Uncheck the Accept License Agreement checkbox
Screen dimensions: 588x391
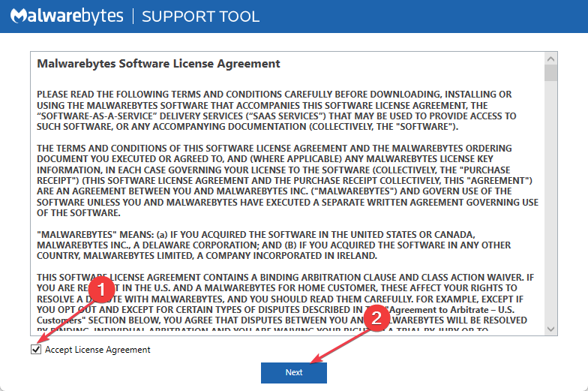click(x=36, y=350)
